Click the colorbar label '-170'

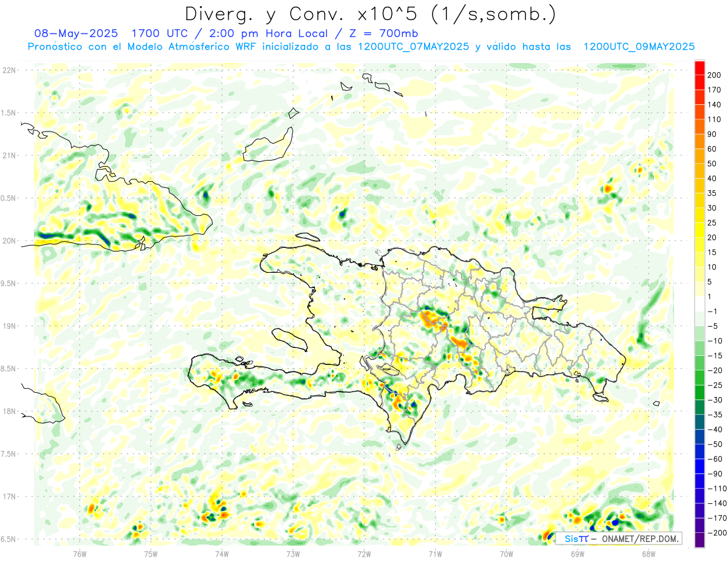tap(716, 518)
